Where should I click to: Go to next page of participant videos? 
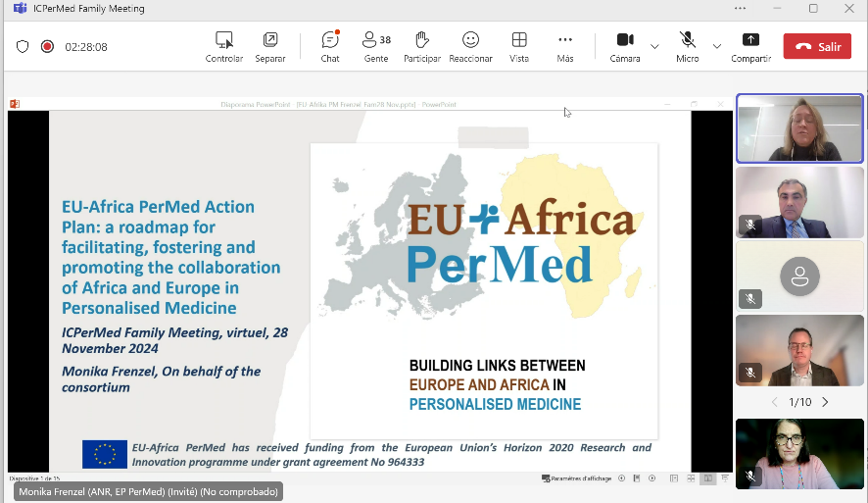click(x=825, y=402)
